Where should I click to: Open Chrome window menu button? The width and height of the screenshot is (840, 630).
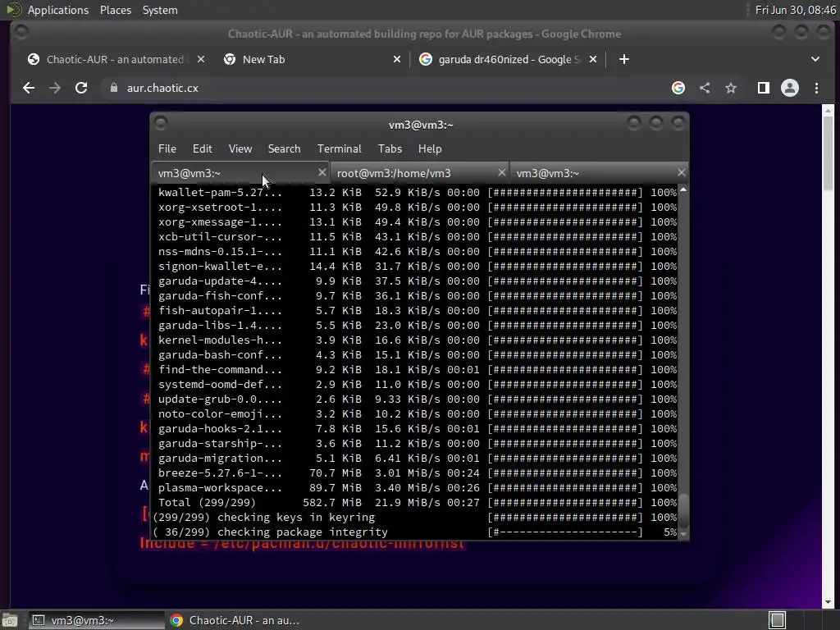click(x=21, y=33)
